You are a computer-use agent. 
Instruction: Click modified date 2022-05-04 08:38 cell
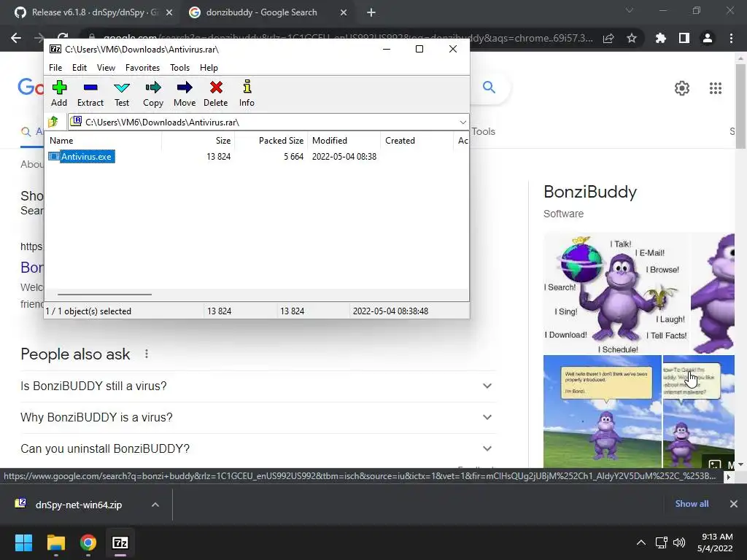344,157
